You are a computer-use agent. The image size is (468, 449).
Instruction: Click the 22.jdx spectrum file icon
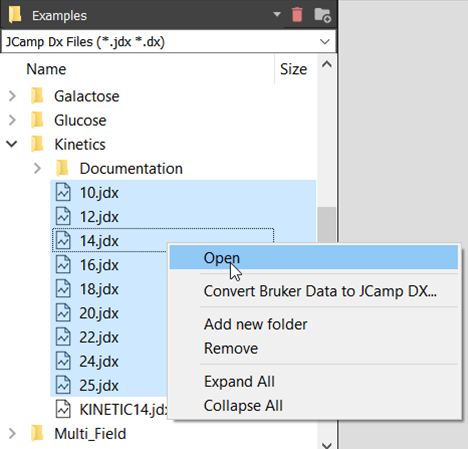(63, 337)
